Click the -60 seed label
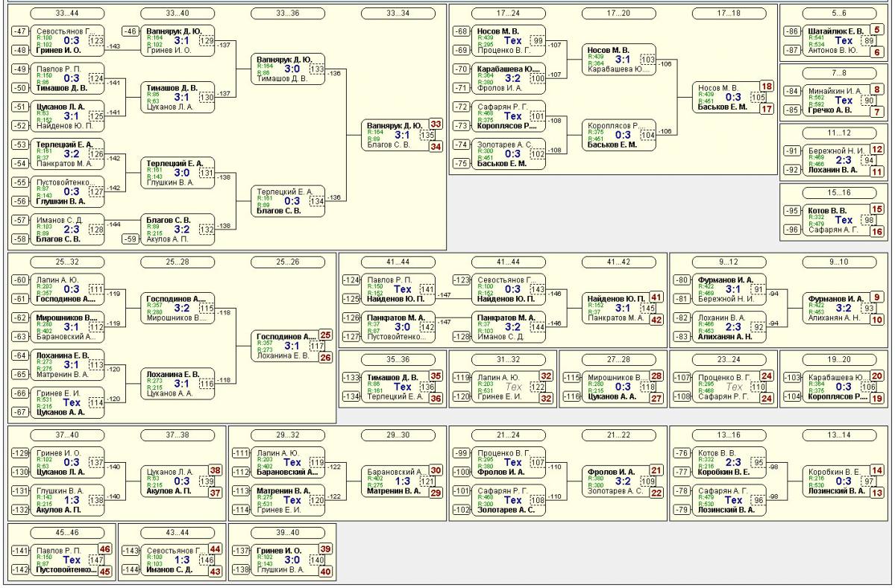895x588 pixels. (20, 279)
